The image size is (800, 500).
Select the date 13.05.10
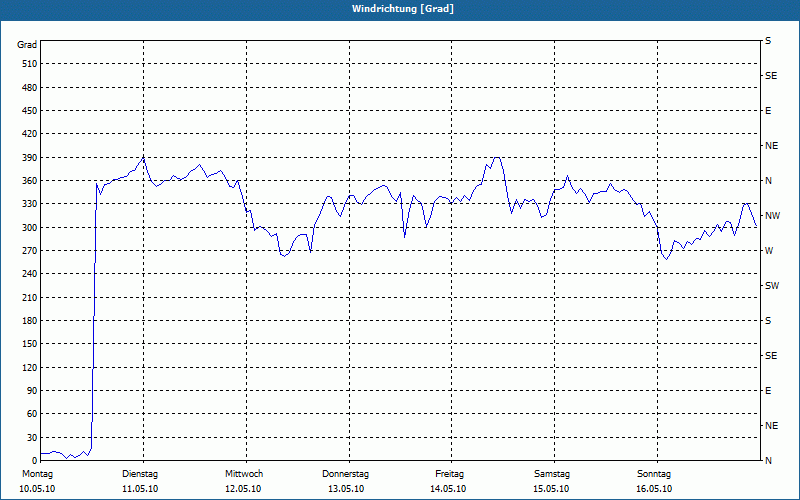coord(346,489)
